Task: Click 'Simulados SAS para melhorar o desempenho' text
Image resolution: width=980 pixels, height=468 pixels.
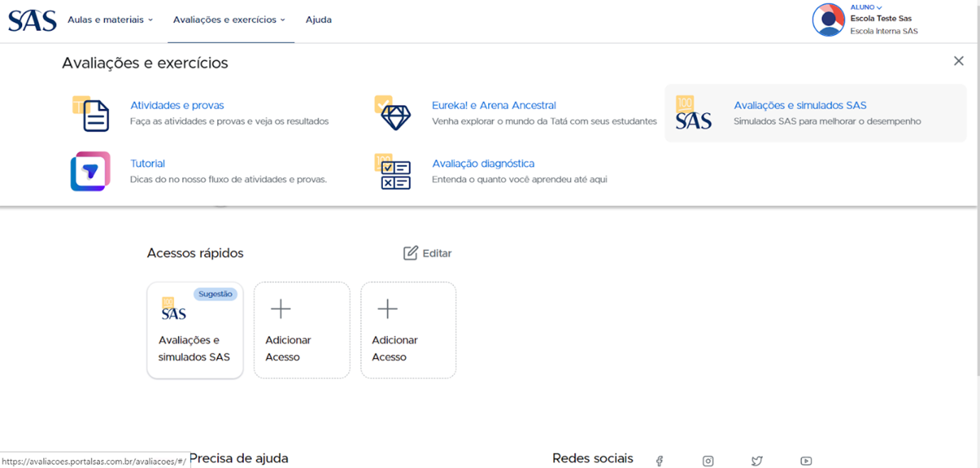Action: pos(828,122)
